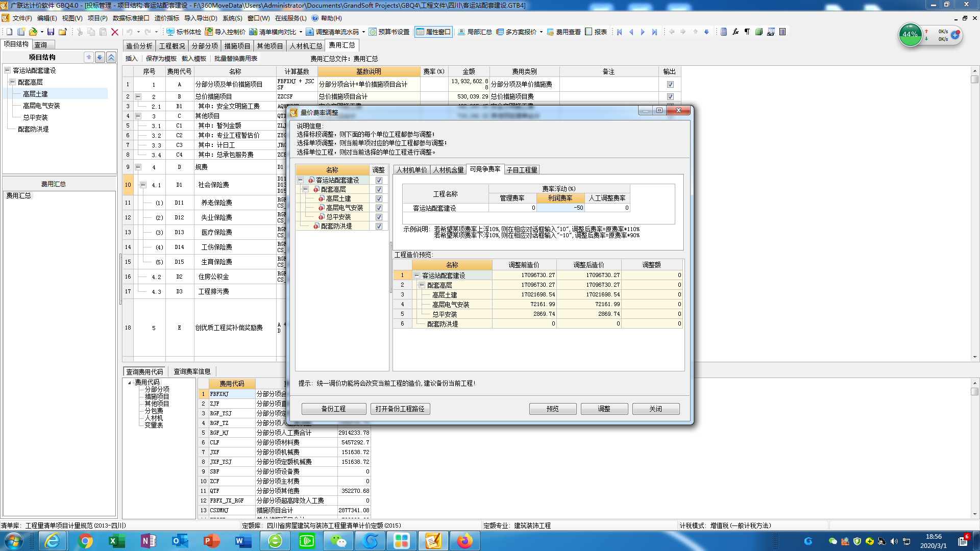This screenshot has height=551, width=980.
Task: Click 保存为模板 link
Action: point(161,59)
